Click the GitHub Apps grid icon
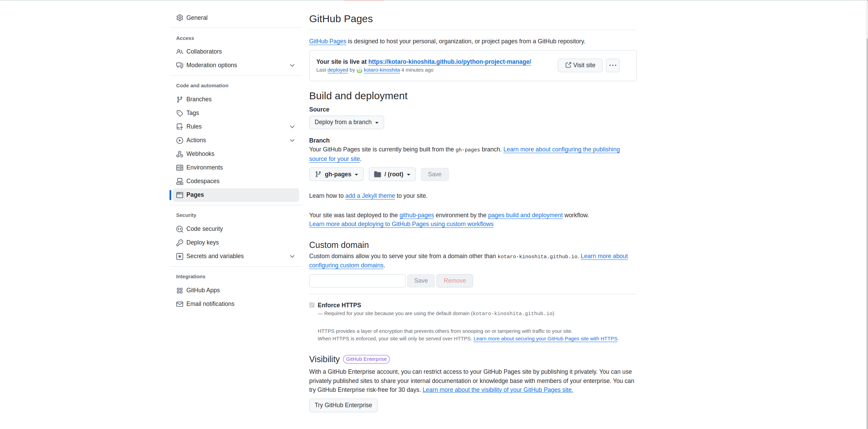868x429 pixels. point(180,291)
